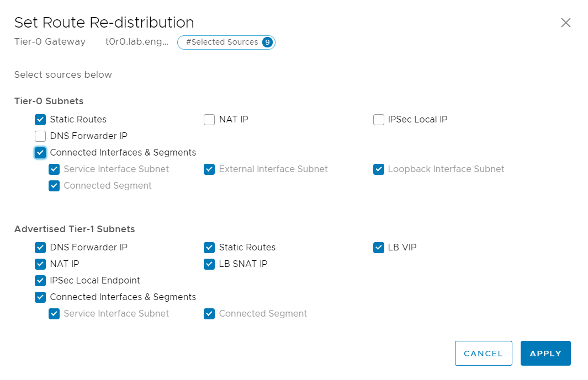588x380 pixels.
Task: Uncheck Tier-1 Connected Interfaces & Segments
Action: [40, 297]
